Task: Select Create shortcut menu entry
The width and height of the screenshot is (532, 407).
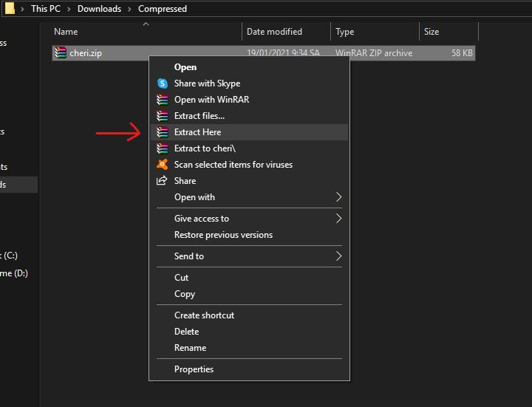Action: [204, 315]
